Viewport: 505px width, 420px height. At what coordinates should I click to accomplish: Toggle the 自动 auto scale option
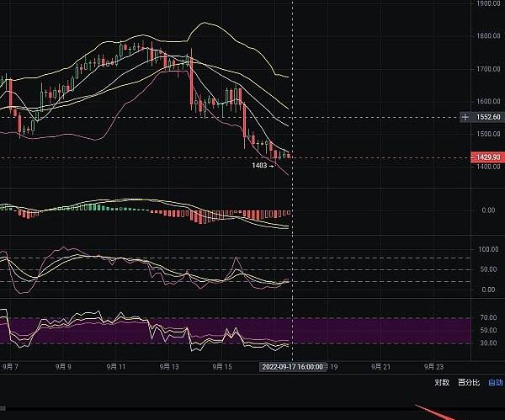(x=495, y=382)
